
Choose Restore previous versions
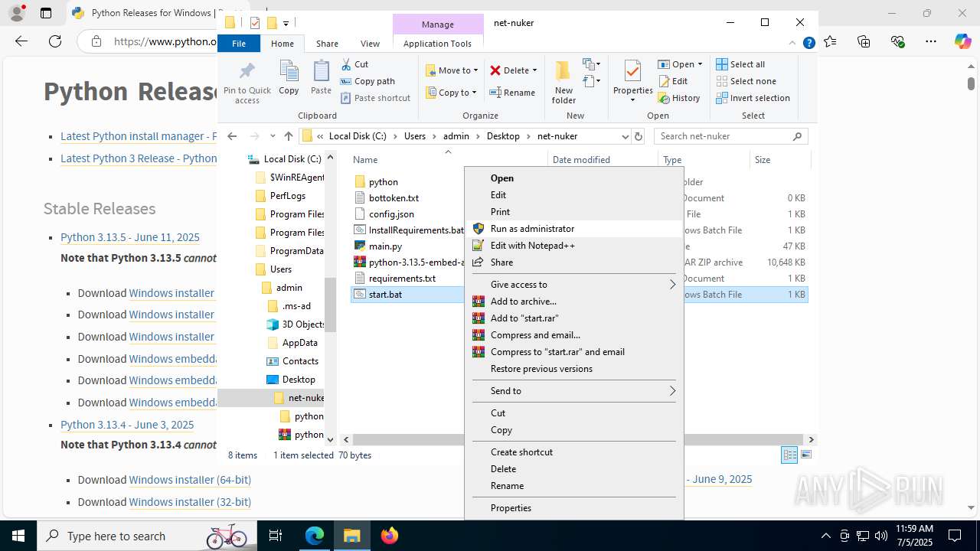(x=574, y=368)
